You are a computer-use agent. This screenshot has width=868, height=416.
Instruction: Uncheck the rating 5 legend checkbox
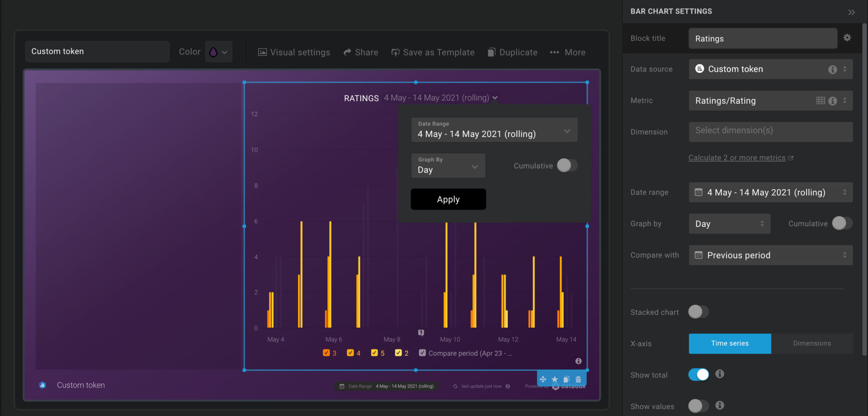pos(374,352)
